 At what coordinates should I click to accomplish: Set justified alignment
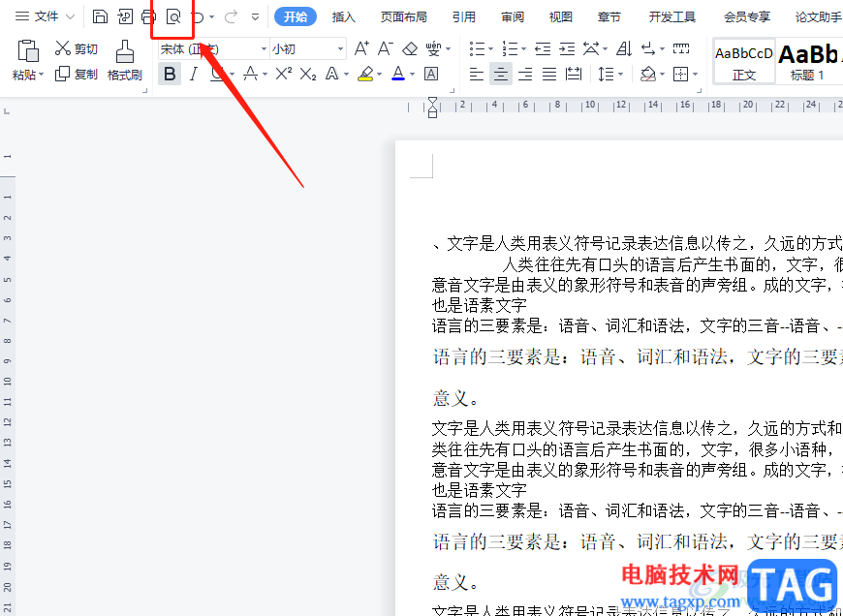tap(549, 74)
